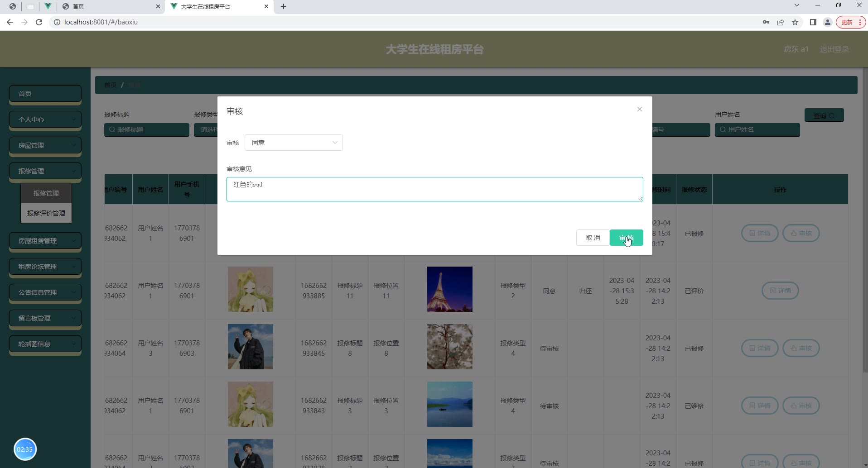The width and height of the screenshot is (868, 468).
Task: Expand 留言板管理 sidebar menu
Action: [45, 318]
